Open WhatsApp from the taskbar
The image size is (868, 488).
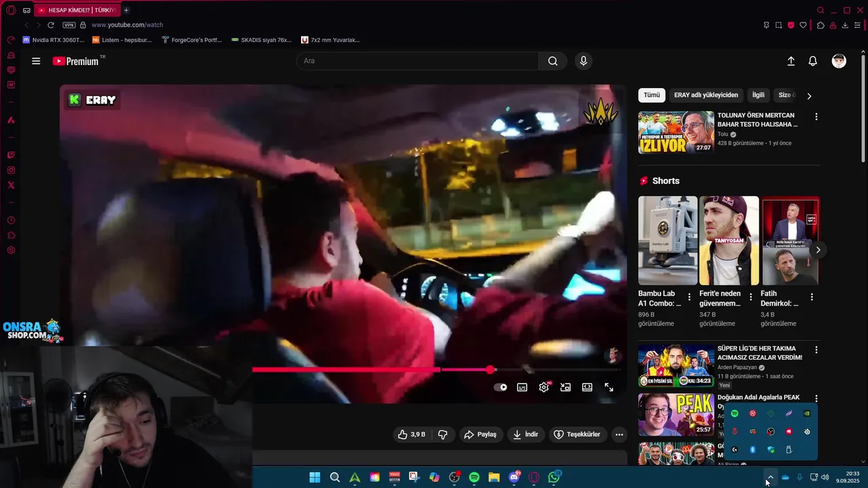pyautogui.click(x=554, y=477)
